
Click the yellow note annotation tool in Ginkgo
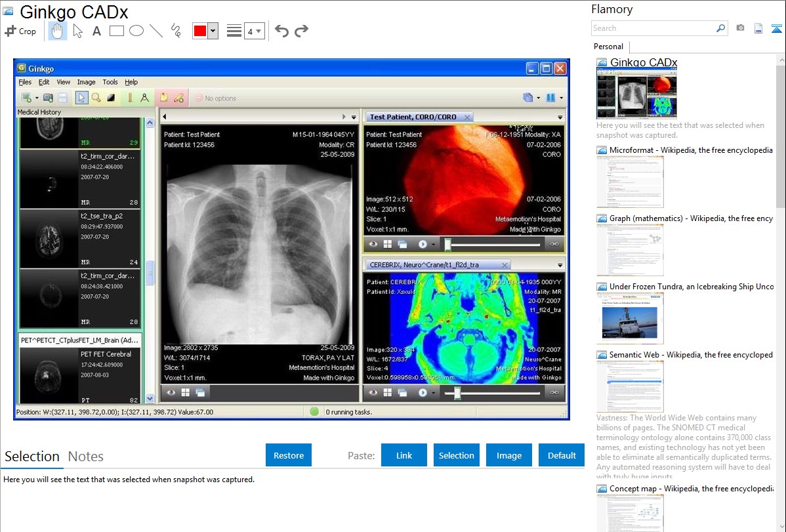(163, 98)
